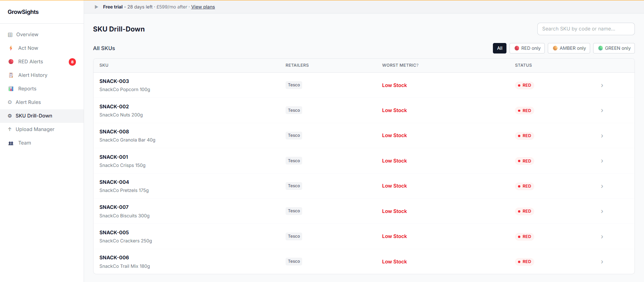Open SNACK-005 row chevron
Image resolution: width=644 pixels, height=282 pixels.
(602, 237)
